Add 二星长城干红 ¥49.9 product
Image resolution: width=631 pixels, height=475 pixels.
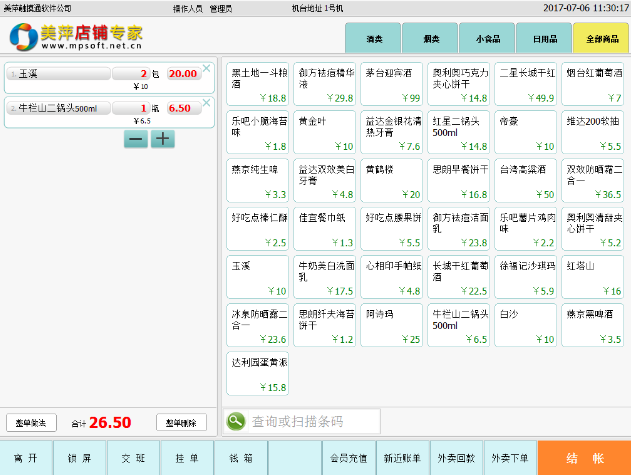526,84
